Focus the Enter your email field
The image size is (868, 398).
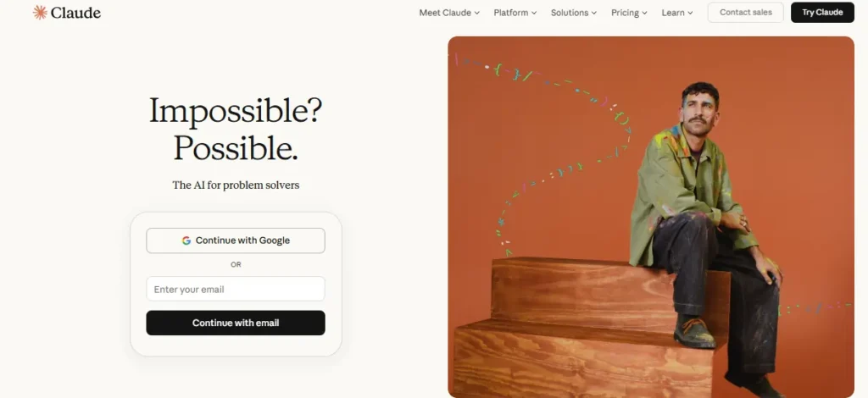[x=236, y=289]
